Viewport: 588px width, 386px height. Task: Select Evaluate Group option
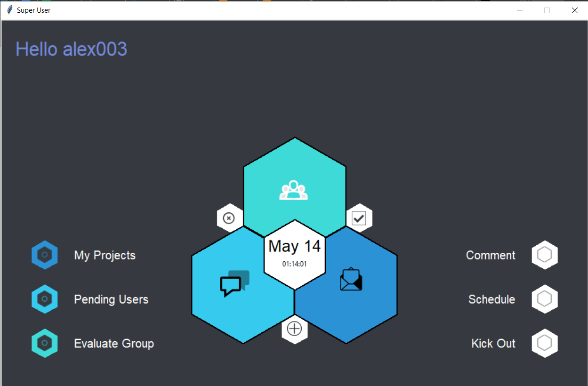[x=114, y=344]
